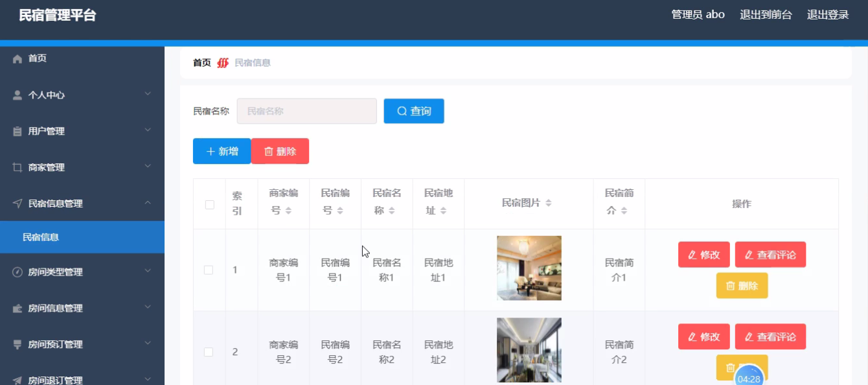The image size is (868, 385).
Task: Expand the 房间类型管理 menu chevron
Action: 148,272
